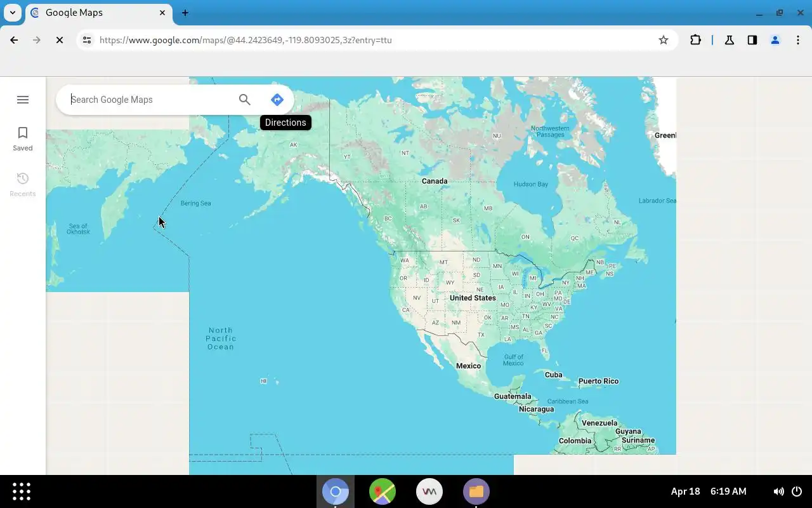
Task: Click the Directions tooltip label
Action: (285, 123)
